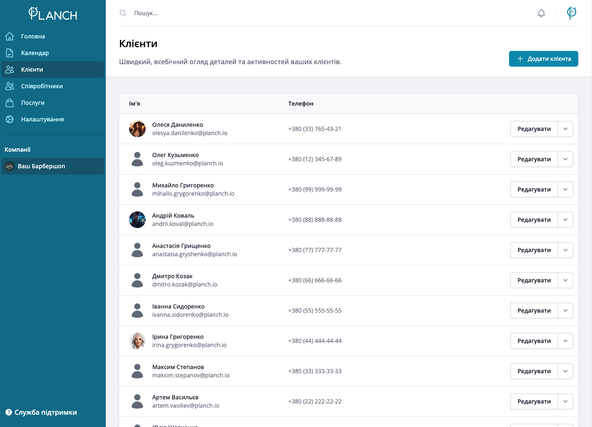Expand dropdown arrow for Максим Степанов
This screenshot has width=592, height=427.
pos(565,371)
